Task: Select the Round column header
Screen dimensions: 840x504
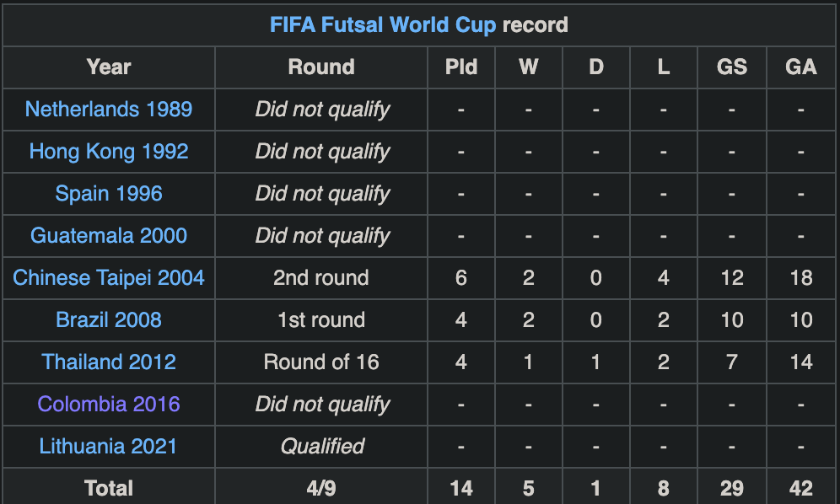Action: tap(321, 67)
